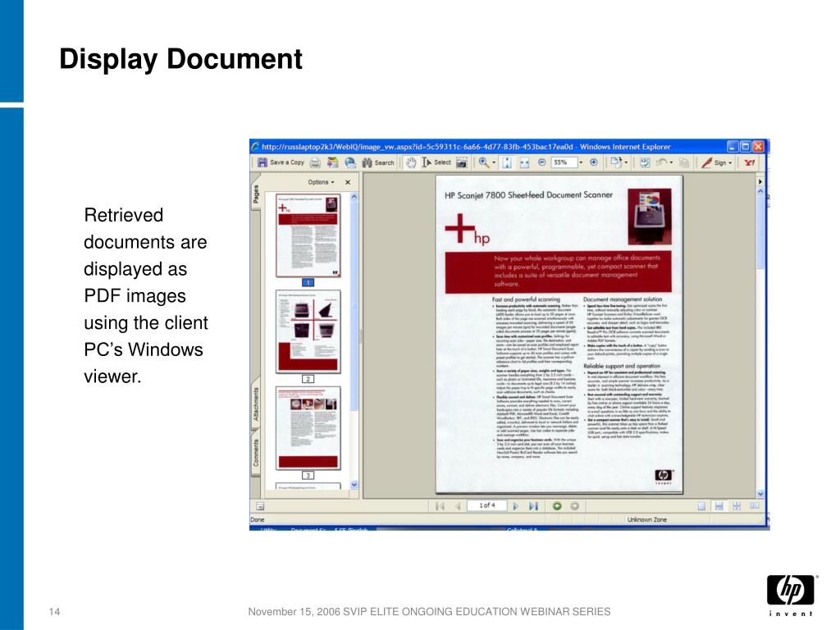Click the Organizer icon in toolbar
This screenshot has height=630, width=840.
pyautogui.click(x=333, y=162)
